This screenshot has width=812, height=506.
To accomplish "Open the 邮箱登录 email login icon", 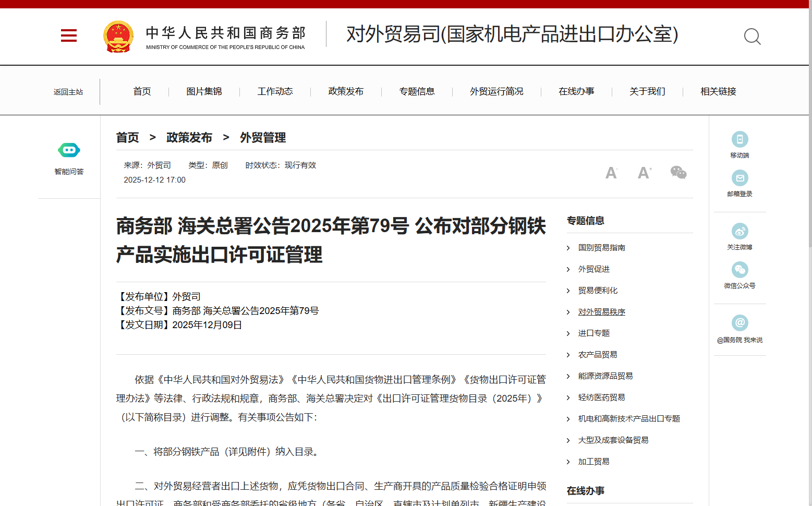I will click(740, 178).
